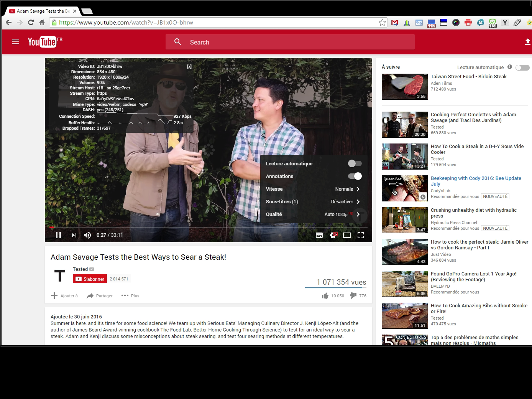Screen dimensions: 532x399
Task: Click the S'abonner subscribe button
Action: click(90, 279)
